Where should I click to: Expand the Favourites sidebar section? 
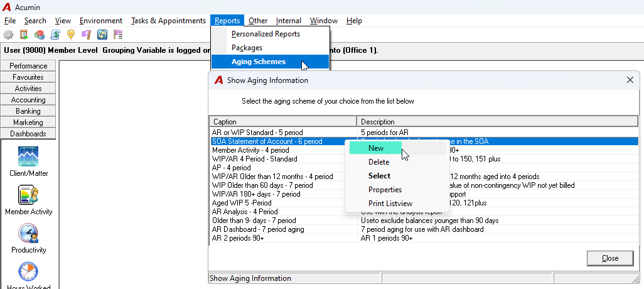pos(28,77)
